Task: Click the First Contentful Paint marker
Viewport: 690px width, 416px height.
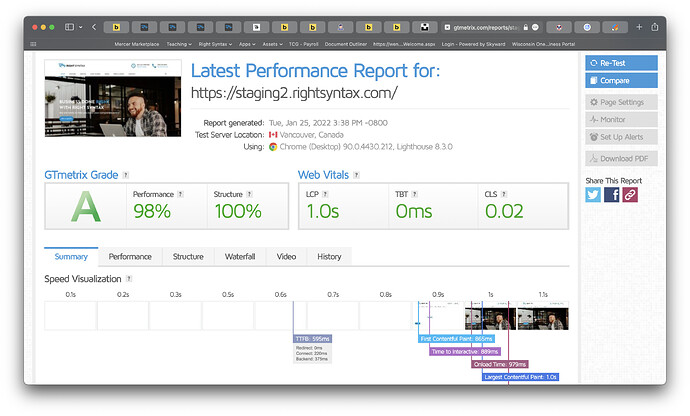Action: 456,339
